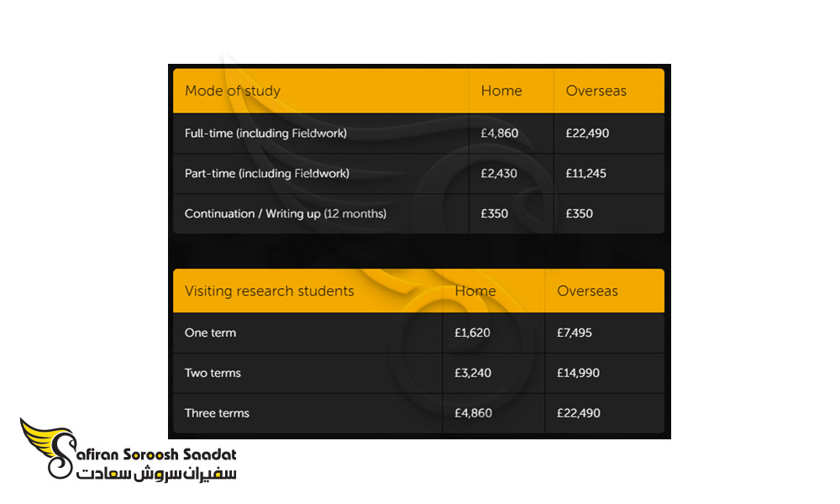Select the Continuation / Writing up row
Screen dimensions: 840x504
[418, 213]
